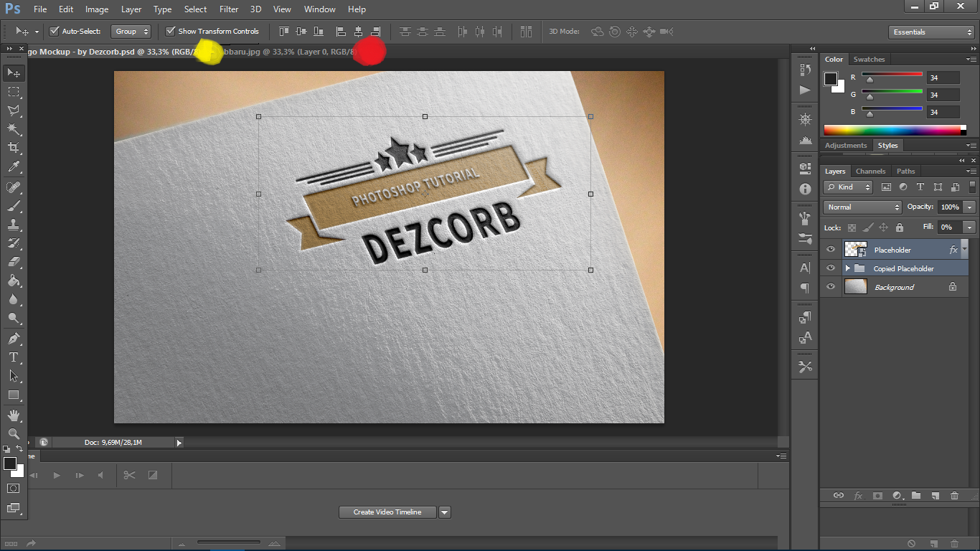Select the Path Selection tool

tap(14, 375)
